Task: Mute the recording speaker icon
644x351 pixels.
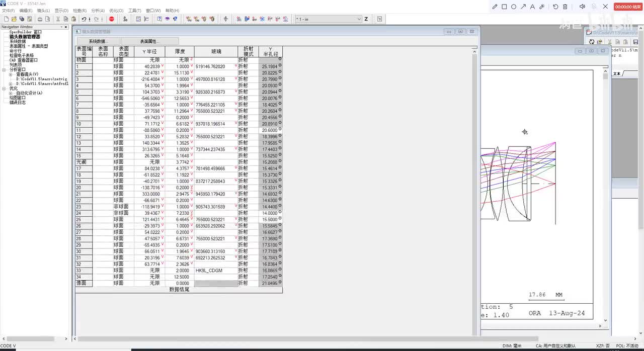Action: (582, 7)
